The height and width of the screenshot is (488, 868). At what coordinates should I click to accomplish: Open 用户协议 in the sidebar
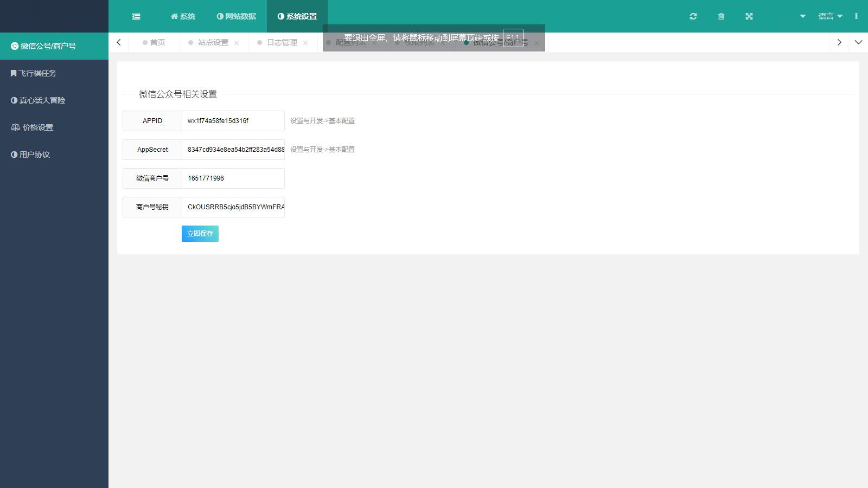click(x=54, y=155)
